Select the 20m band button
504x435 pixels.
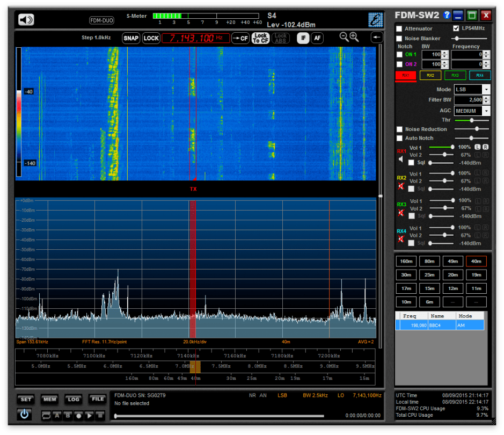[452, 275]
